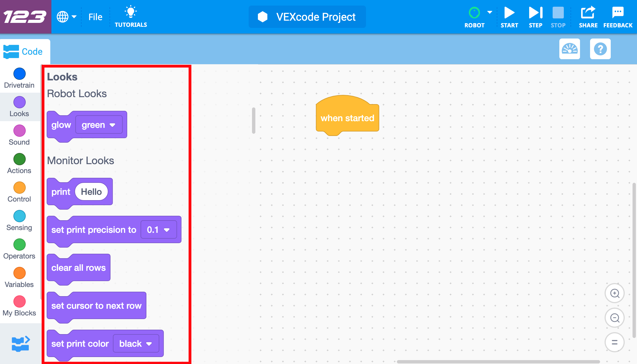Viewport: 637px width, 364px height.
Task: Open the File menu
Action: click(95, 17)
